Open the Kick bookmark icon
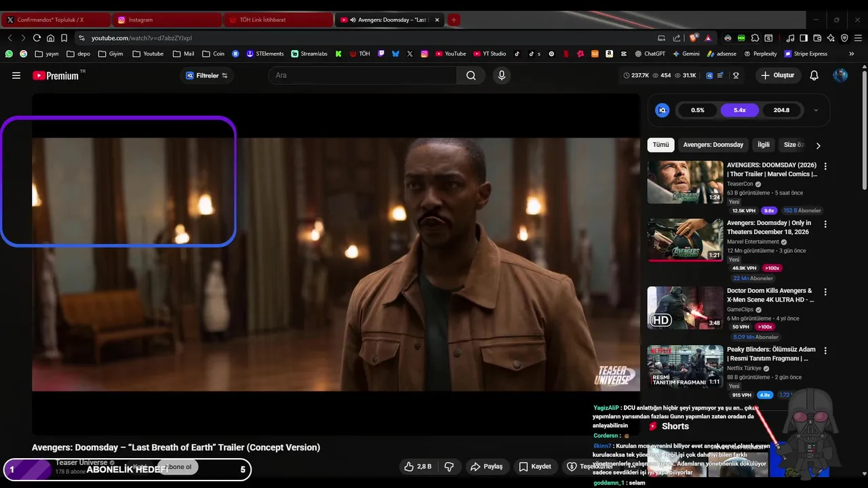 [338, 54]
